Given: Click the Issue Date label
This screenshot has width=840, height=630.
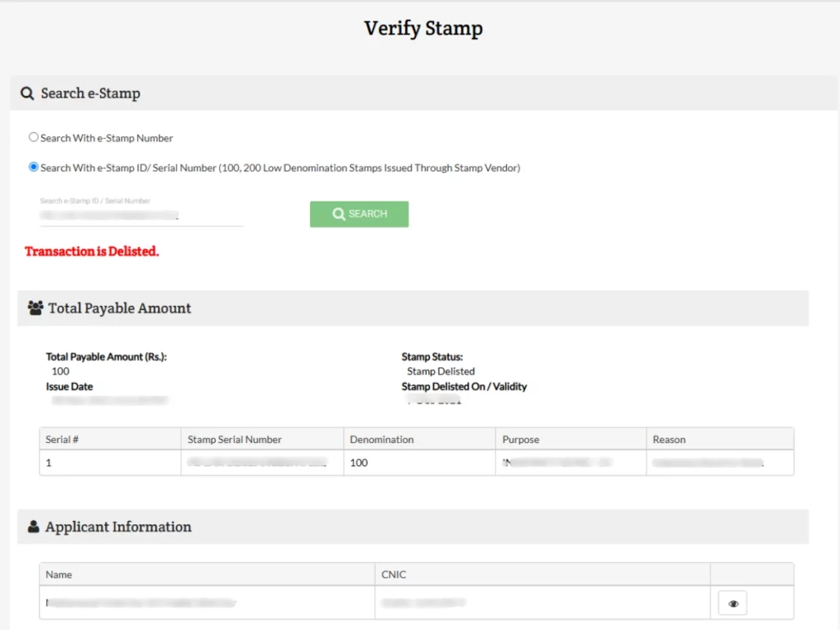Looking at the screenshot, I should [x=69, y=386].
